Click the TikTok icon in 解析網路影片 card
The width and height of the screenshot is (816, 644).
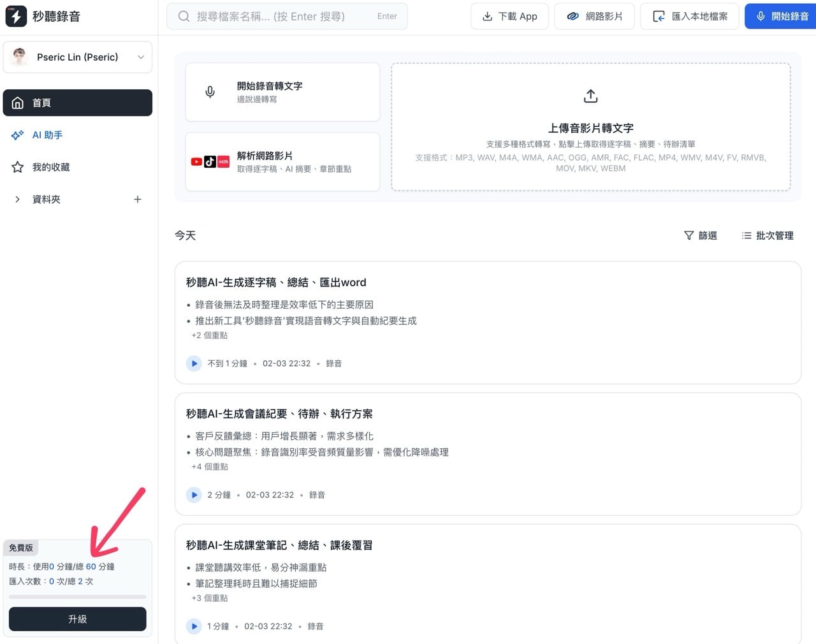(x=209, y=161)
